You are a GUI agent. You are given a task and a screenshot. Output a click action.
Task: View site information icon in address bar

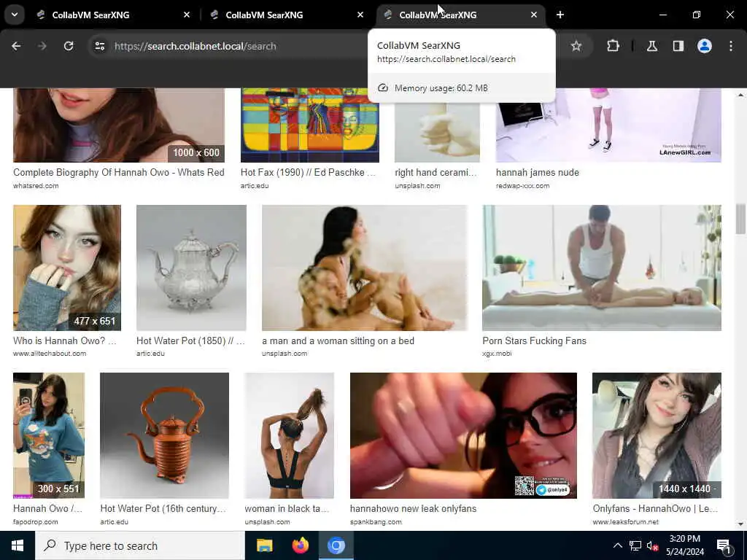tap(99, 46)
